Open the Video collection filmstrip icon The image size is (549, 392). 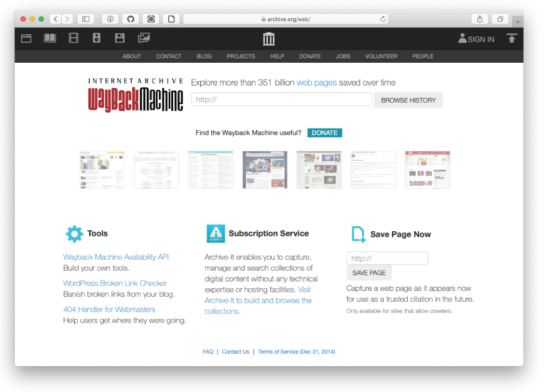(73, 38)
